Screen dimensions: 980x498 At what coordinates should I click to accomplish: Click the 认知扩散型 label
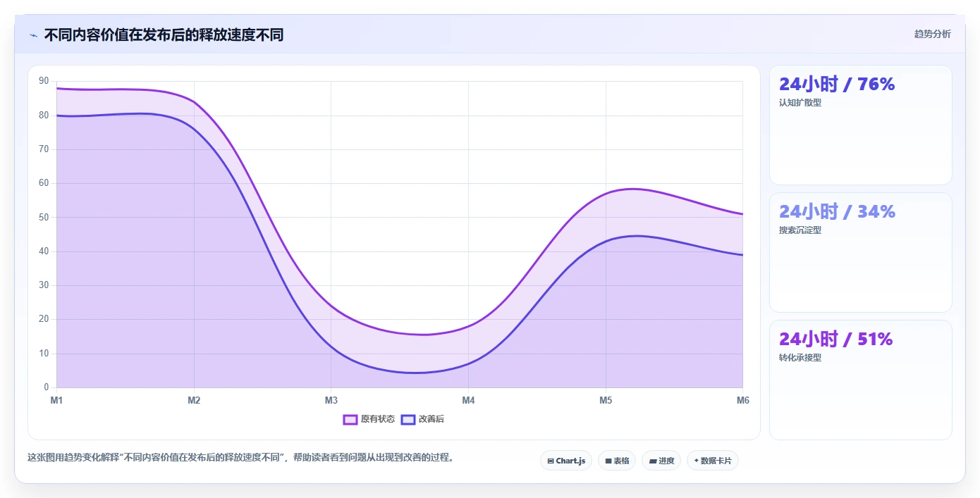click(x=800, y=103)
